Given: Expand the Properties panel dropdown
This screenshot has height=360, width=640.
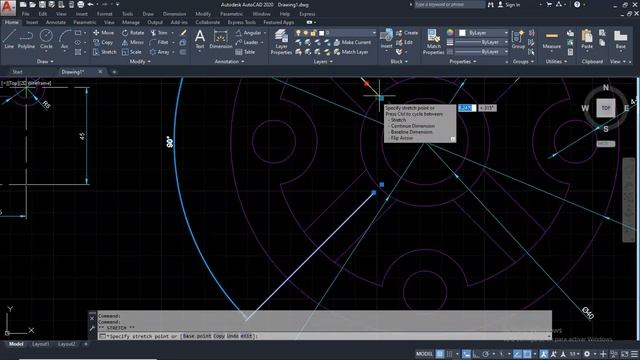Looking at the screenshot, I should point(462,62).
